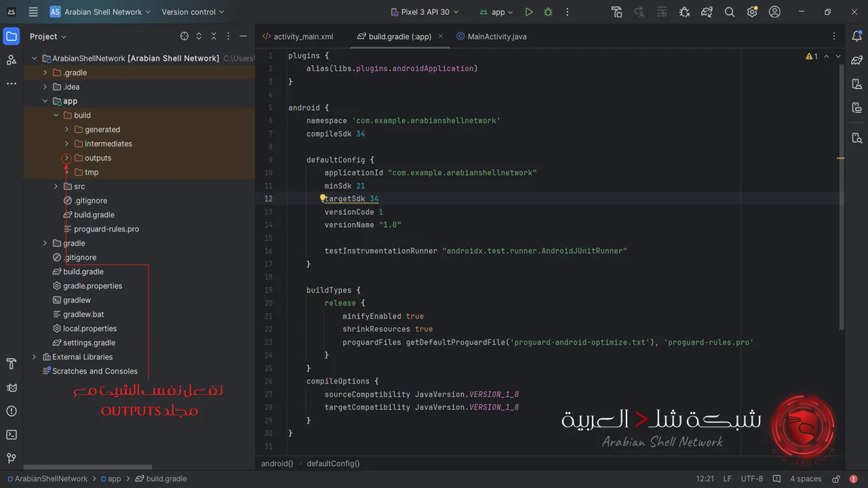The width and height of the screenshot is (868, 488).
Task: Open the Notifications bell
Action: tap(857, 37)
